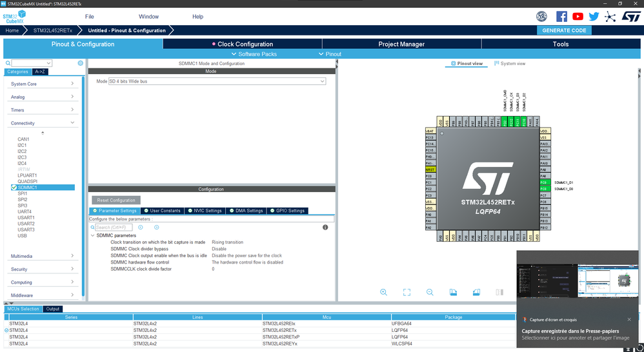
Task: Show the A->Z peripheral list tab
Action: click(x=40, y=72)
